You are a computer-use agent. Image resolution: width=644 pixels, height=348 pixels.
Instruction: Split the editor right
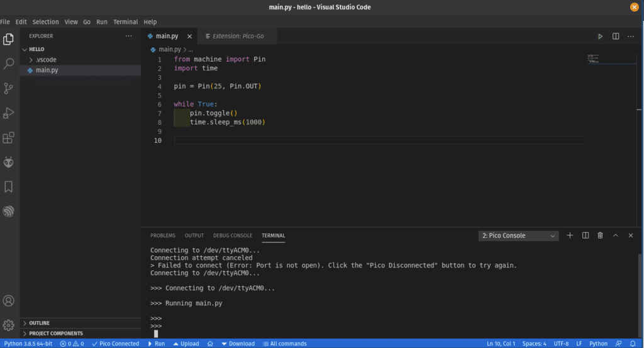(x=616, y=36)
